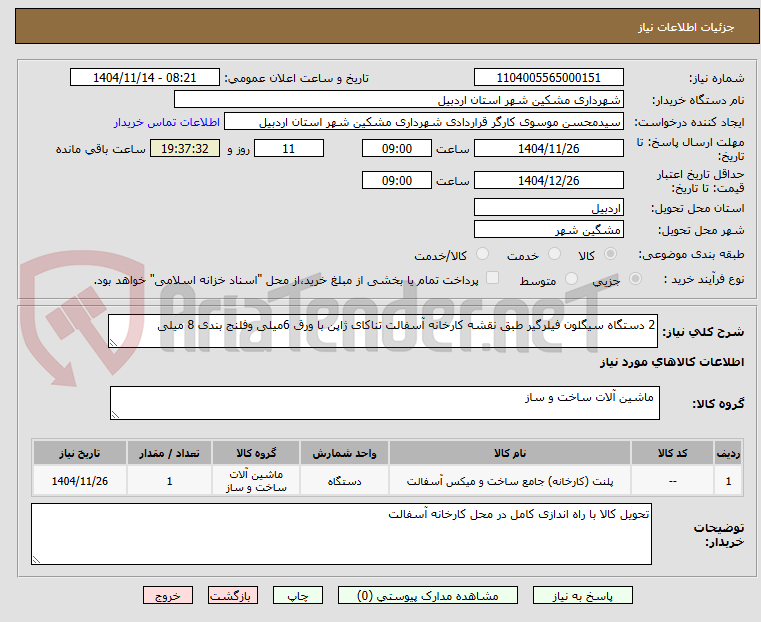Select the خدمت radio button
Image resolution: width=761 pixels, height=622 pixels.
[554, 254]
